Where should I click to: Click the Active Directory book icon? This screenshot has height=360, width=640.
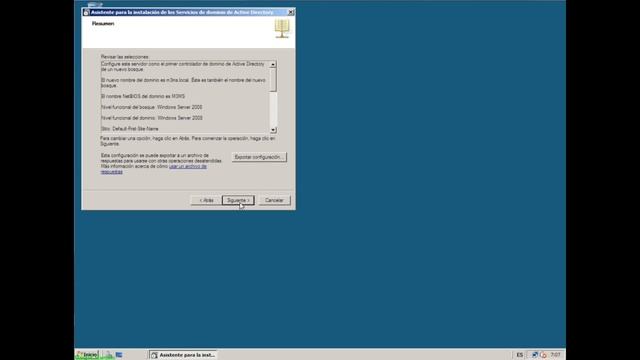coord(282,29)
